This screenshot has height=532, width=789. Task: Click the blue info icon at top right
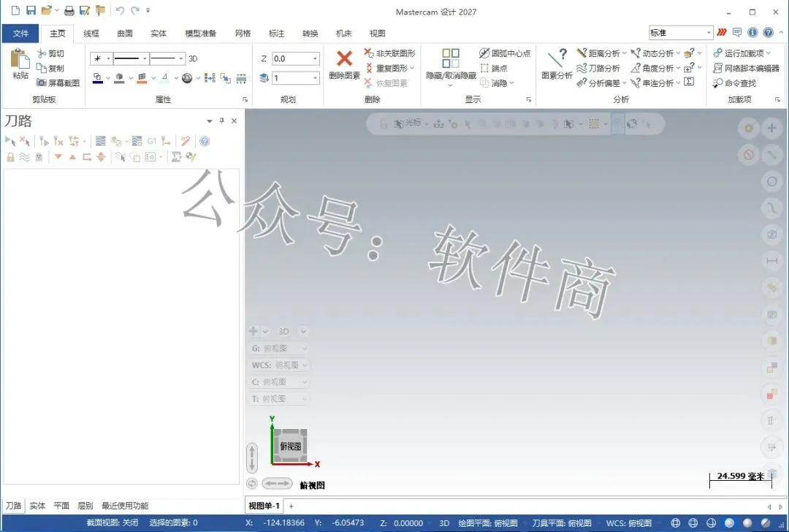tap(752, 33)
